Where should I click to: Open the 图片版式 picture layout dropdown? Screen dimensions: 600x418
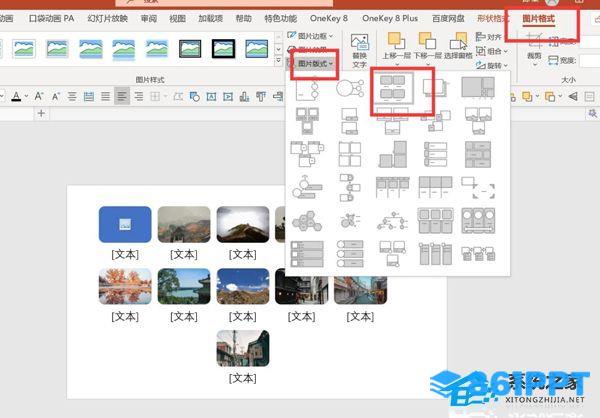314,64
